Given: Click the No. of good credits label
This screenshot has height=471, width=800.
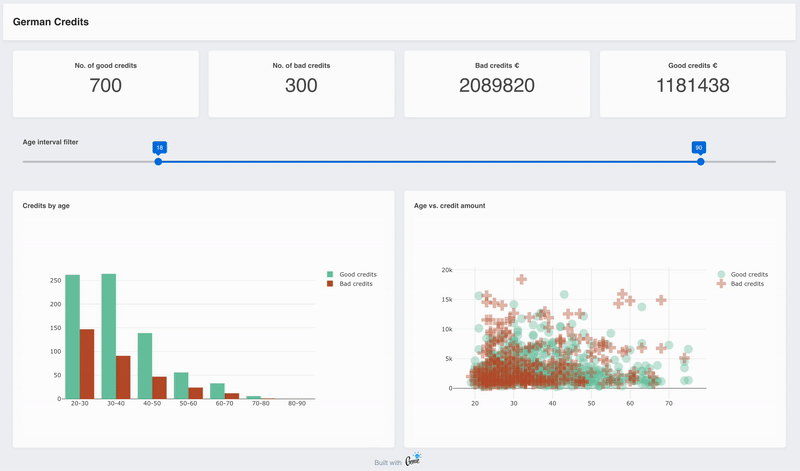Looking at the screenshot, I should (106, 66).
